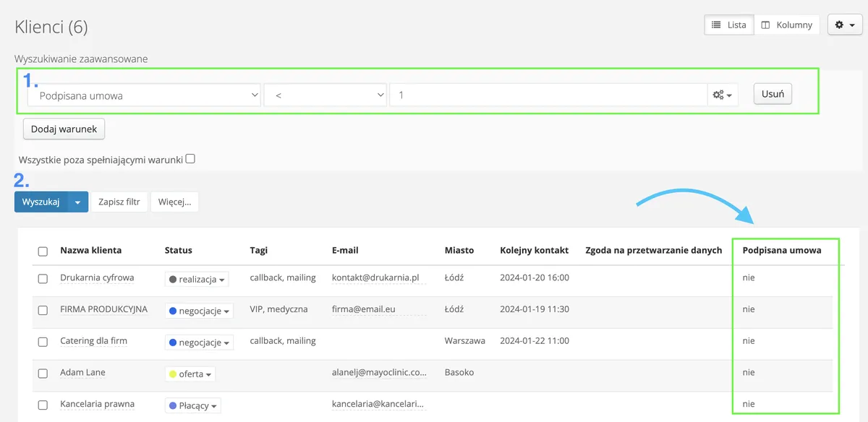Sort by E-mail column header
The width and height of the screenshot is (868, 422).
345,250
